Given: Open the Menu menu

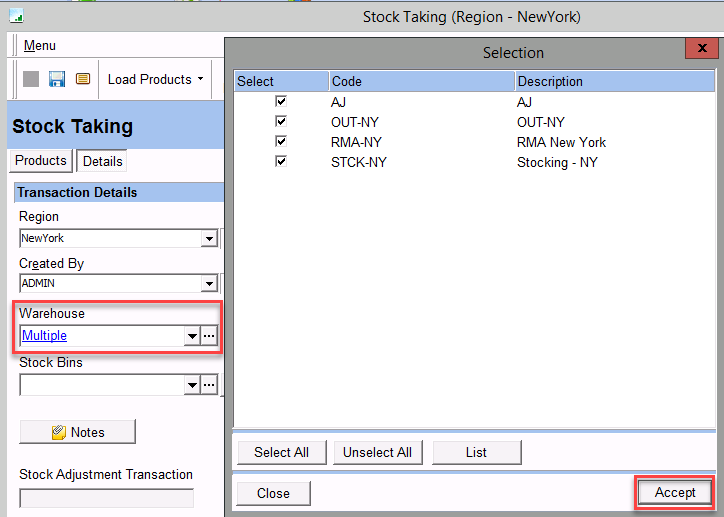Looking at the screenshot, I should [40, 46].
